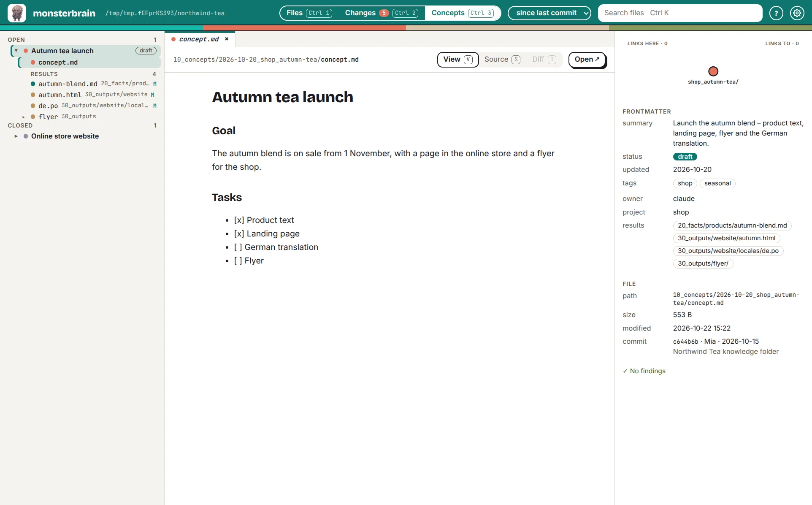812x505 pixels.
Task: Click the LINKS TO header
Action: click(x=782, y=43)
